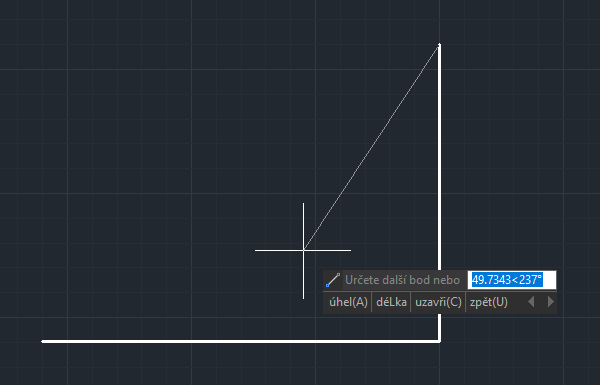Viewport: 600px width, 385px height.
Task: Select the uzavři(C) close option
Action: [x=438, y=302]
